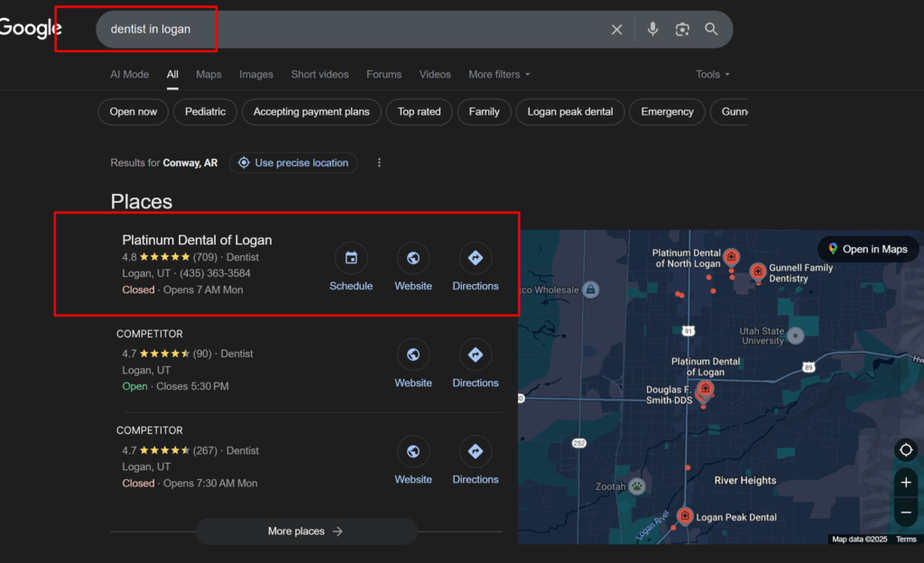
Task: Click Use precise location button
Action: tap(293, 162)
